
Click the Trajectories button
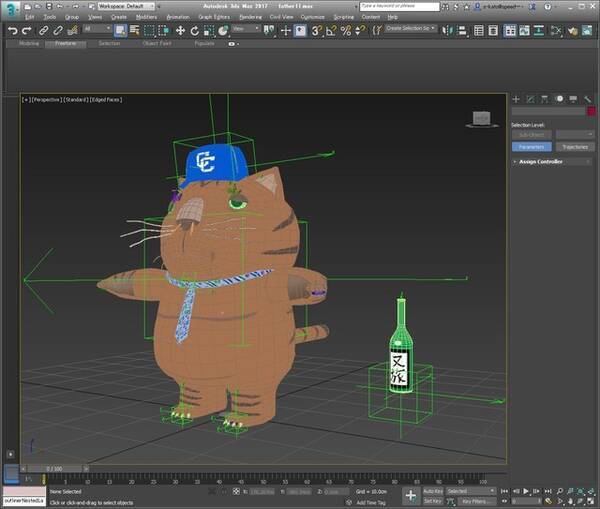575,147
